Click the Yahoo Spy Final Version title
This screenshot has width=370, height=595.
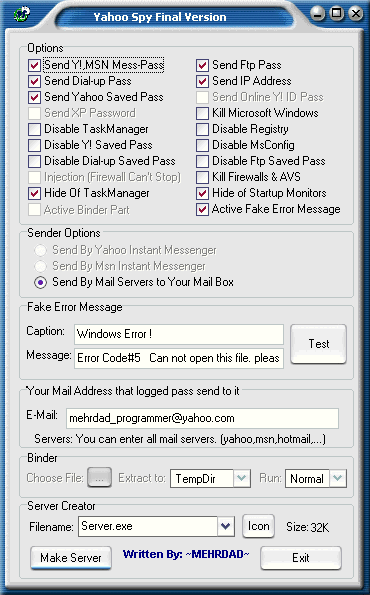(x=160, y=17)
